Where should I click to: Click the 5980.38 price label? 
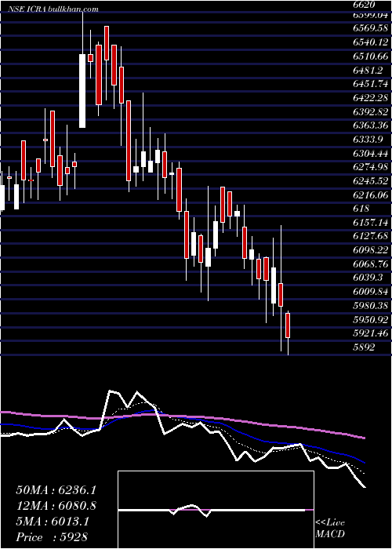371,305
